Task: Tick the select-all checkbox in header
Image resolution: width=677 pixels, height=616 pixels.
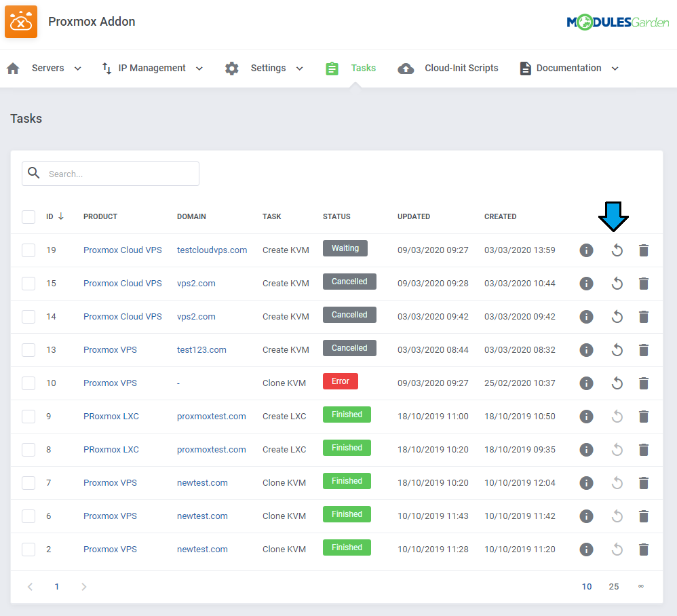Action: point(28,216)
